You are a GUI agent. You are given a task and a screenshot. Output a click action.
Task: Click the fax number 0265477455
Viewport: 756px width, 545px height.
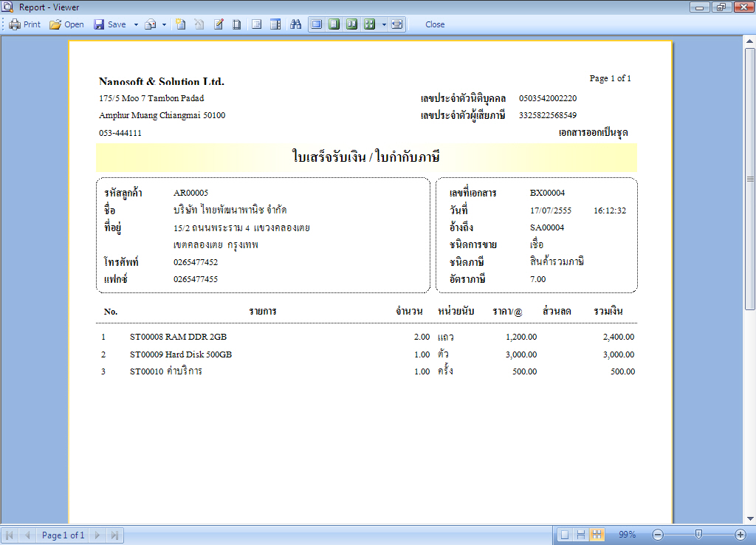click(x=196, y=279)
